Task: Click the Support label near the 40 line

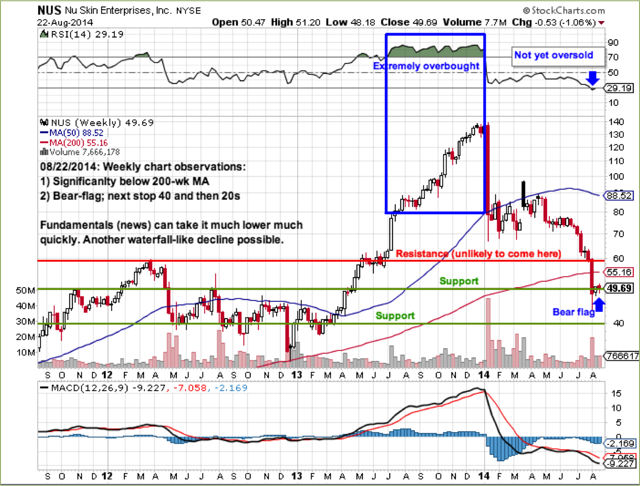Action: 395,315
